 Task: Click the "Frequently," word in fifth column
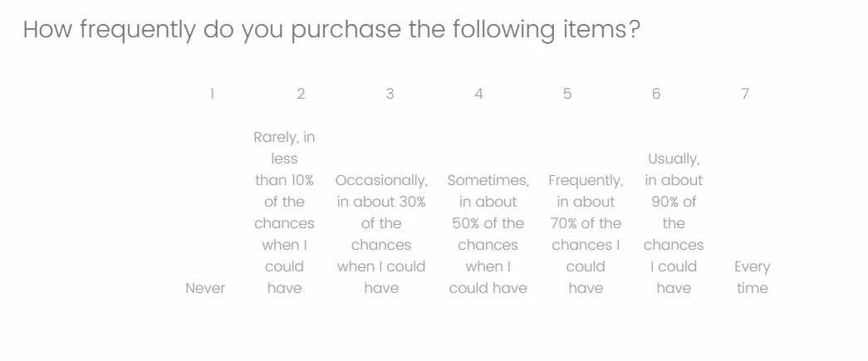click(586, 180)
